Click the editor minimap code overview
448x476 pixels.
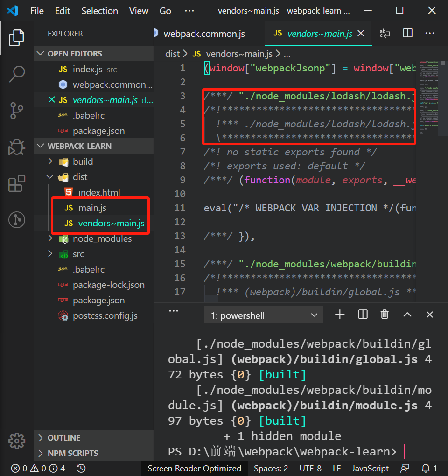(x=429, y=97)
